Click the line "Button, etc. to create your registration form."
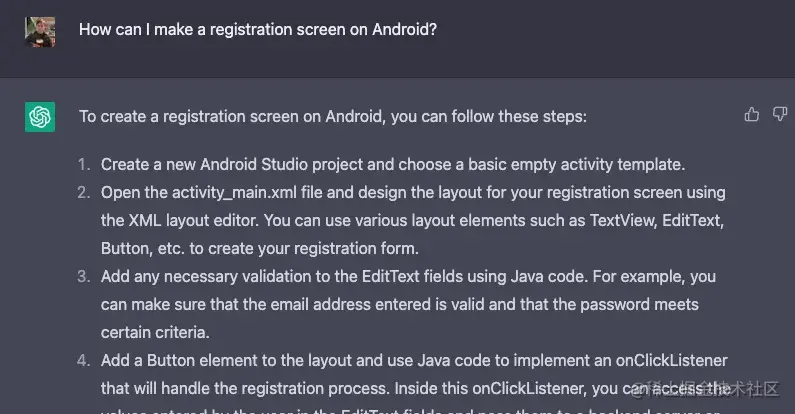 click(260, 249)
